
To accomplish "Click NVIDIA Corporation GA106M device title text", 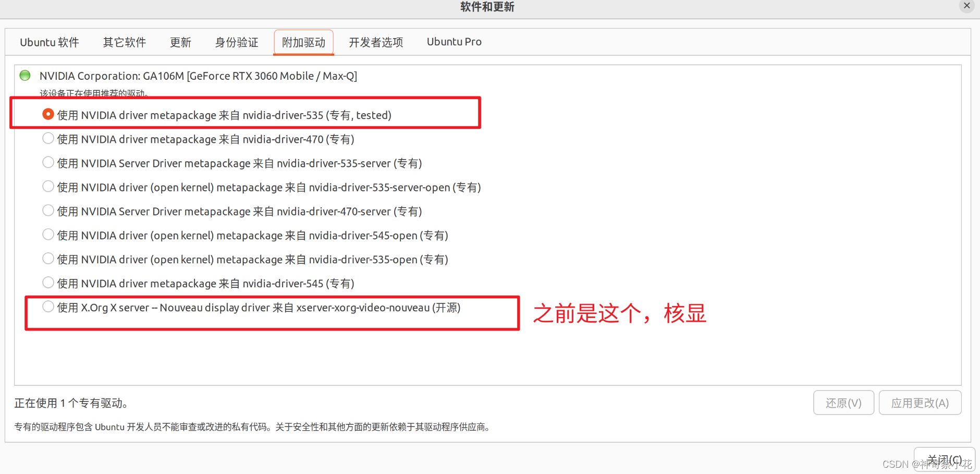I will coord(198,76).
